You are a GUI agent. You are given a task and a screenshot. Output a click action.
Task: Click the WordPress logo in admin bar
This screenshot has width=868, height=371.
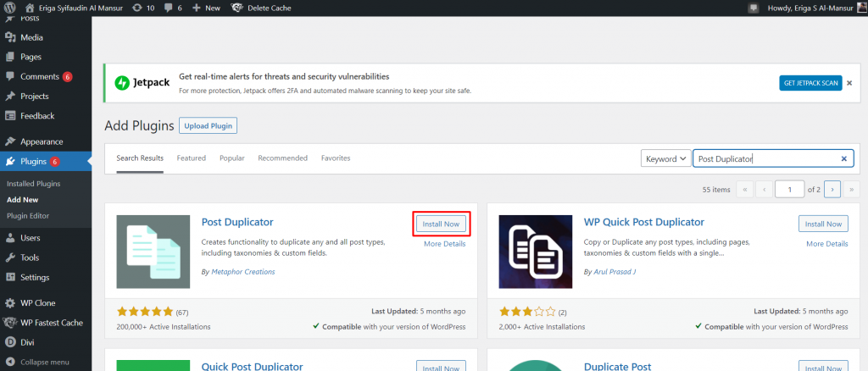[x=10, y=8]
